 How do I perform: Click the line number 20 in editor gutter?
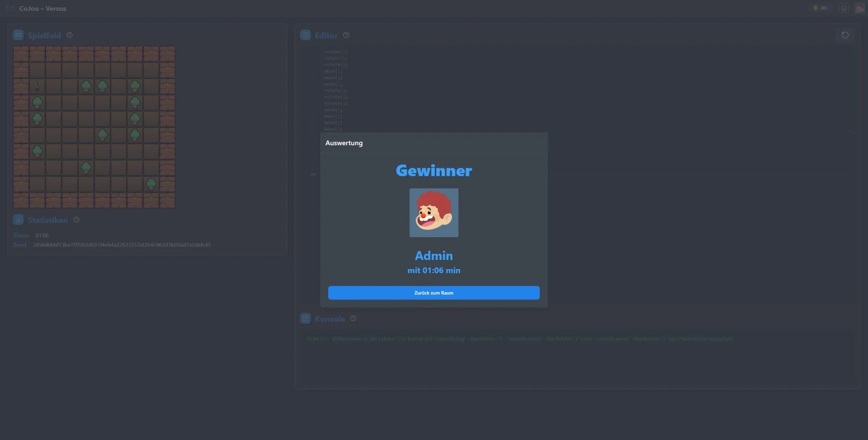click(x=313, y=174)
